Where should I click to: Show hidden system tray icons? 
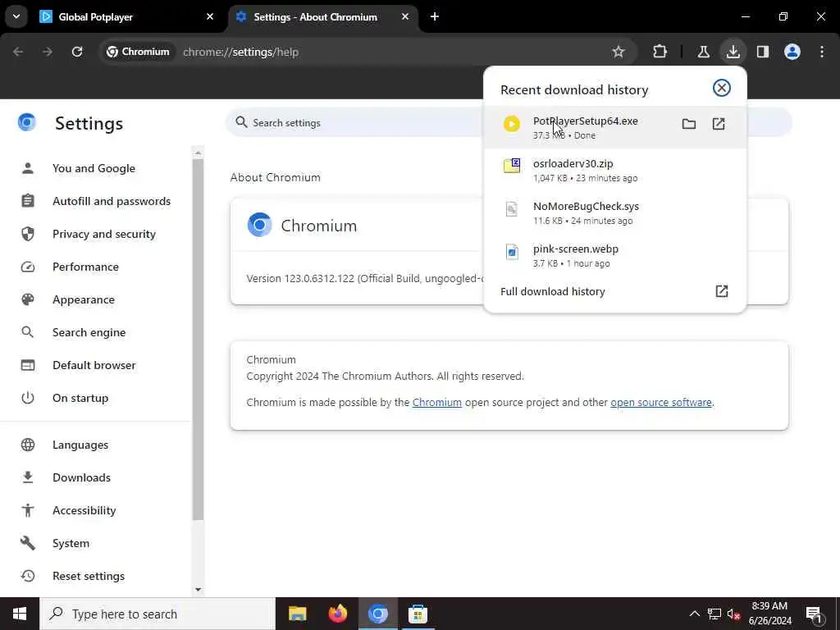tap(694, 614)
